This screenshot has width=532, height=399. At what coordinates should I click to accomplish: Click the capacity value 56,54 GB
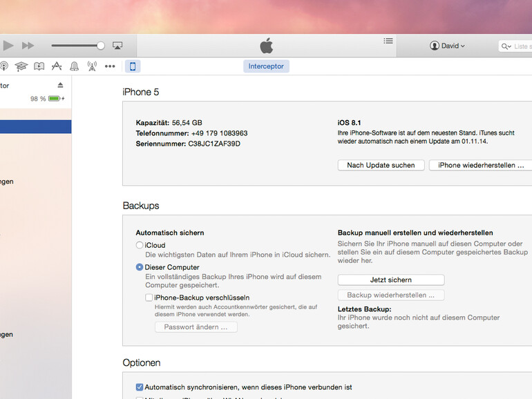(187, 123)
